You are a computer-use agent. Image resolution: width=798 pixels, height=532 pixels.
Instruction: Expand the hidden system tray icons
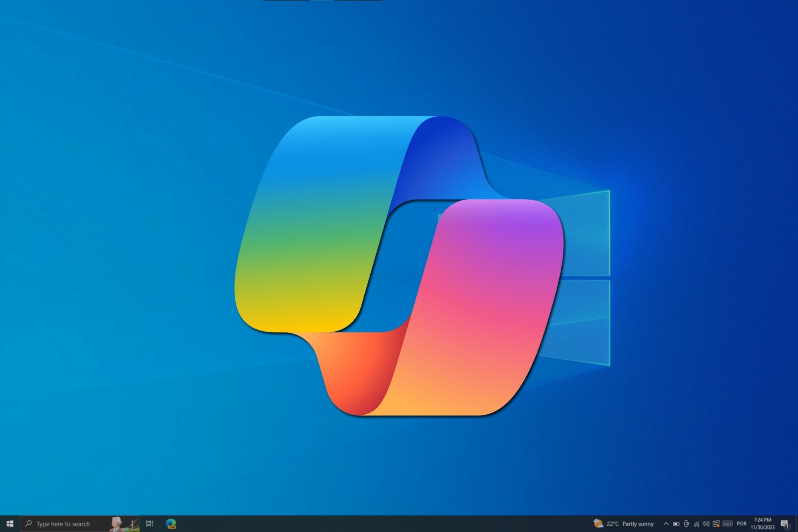666,524
